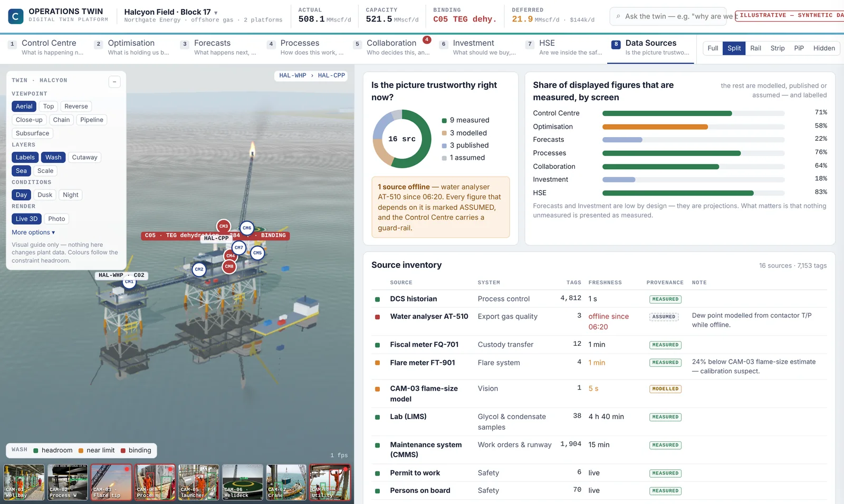Click the Control Centre measured share bar
844x504 pixels.
[x=667, y=113]
